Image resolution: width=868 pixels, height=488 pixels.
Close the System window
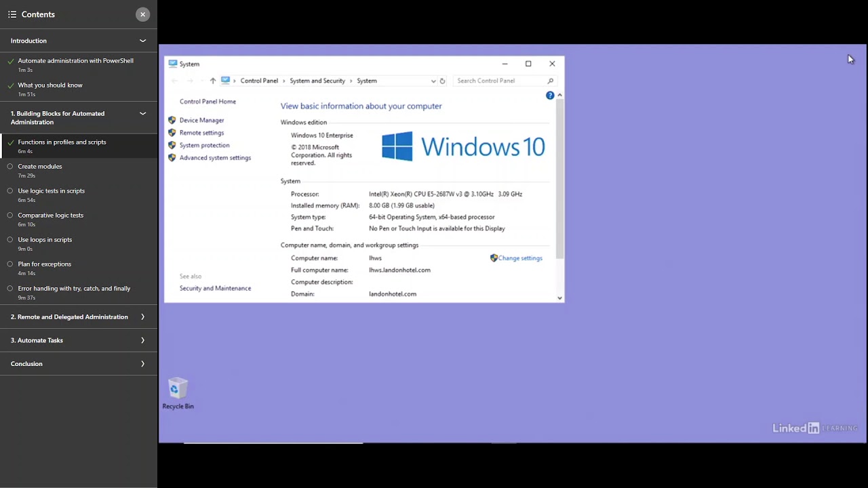pyautogui.click(x=552, y=64)
